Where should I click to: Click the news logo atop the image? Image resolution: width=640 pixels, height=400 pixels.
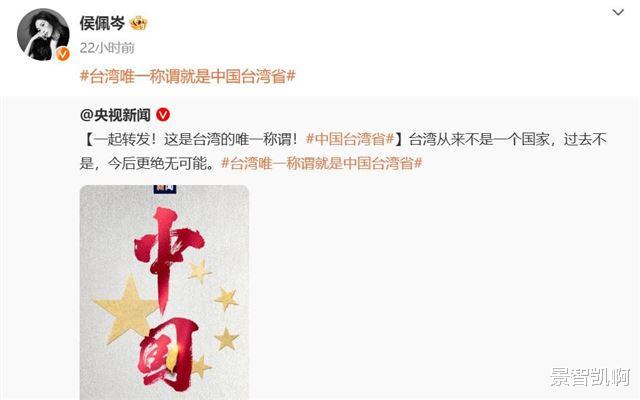(x=164, y=189)
